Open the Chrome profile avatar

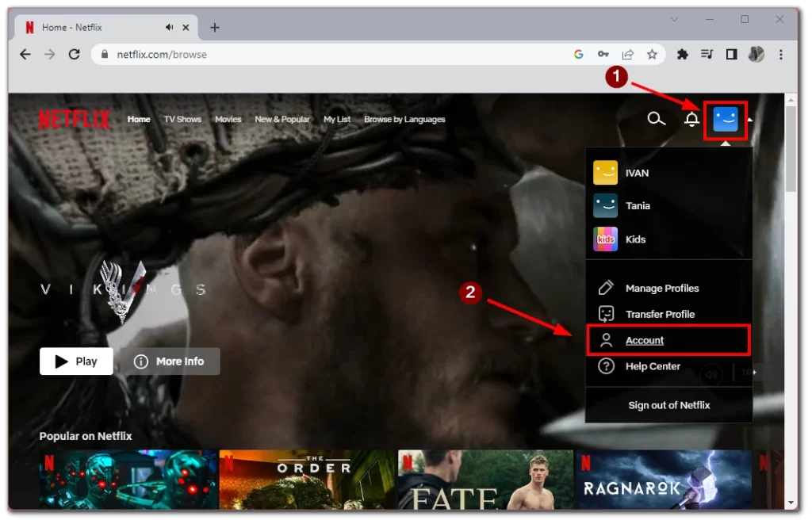pos(756,55)
